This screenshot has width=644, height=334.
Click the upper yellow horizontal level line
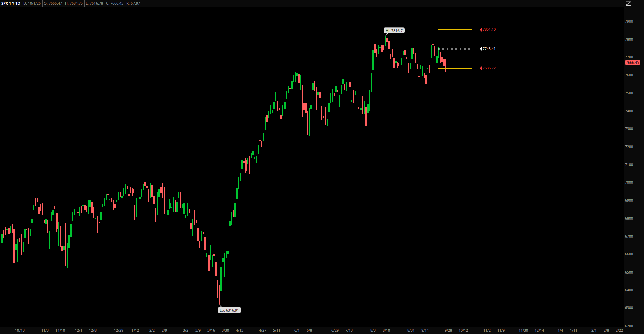[x=455, y=30]
